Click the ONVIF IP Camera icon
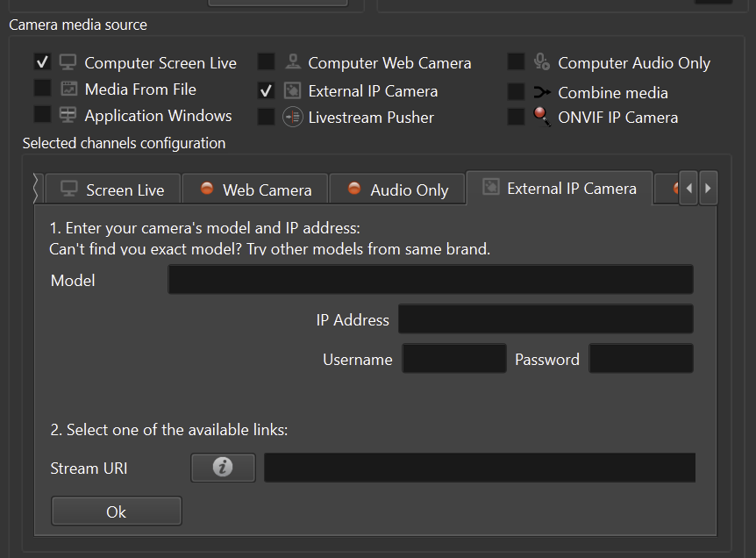The image size is (756, 558). click(542, 117)
